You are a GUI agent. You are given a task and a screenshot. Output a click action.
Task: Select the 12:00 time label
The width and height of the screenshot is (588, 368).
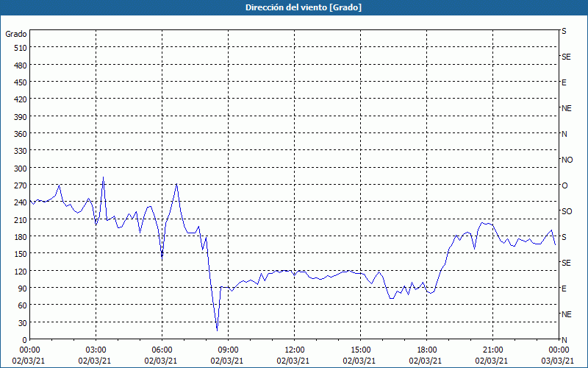point(295,350)
